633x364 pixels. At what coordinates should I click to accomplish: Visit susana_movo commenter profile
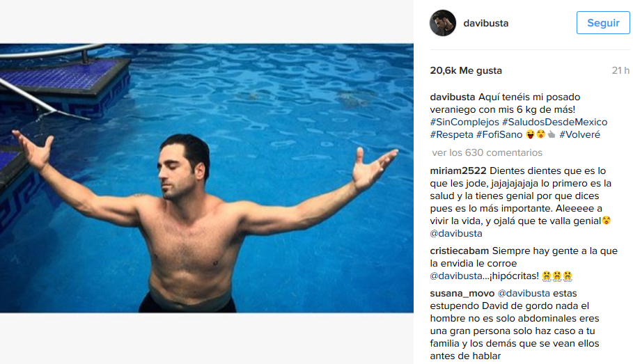pos(462,294)
